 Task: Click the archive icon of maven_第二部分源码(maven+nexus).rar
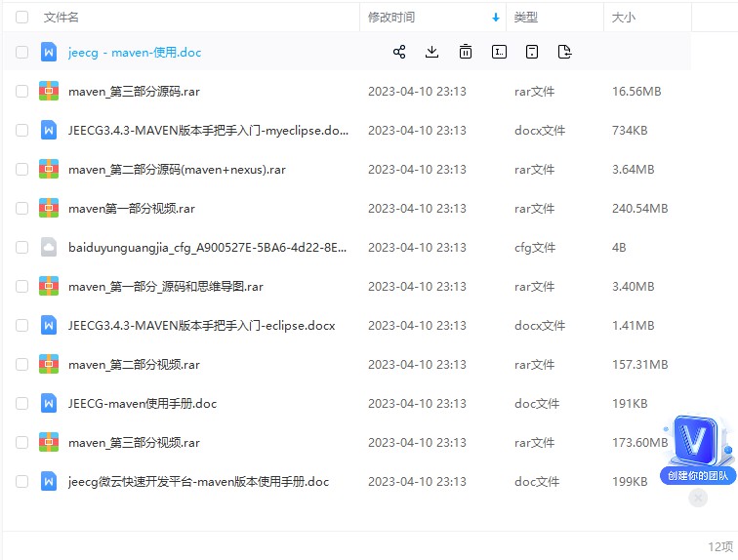click(x=49, y=170)
